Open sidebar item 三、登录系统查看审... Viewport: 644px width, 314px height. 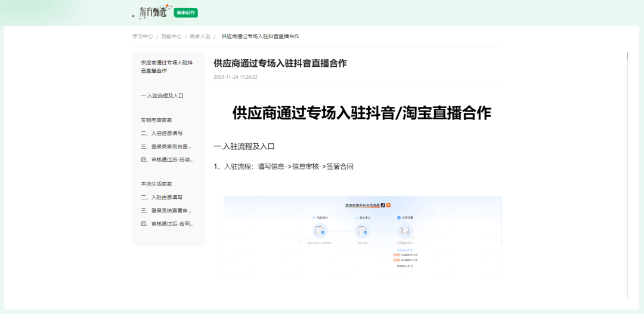(x=166, y=211)
